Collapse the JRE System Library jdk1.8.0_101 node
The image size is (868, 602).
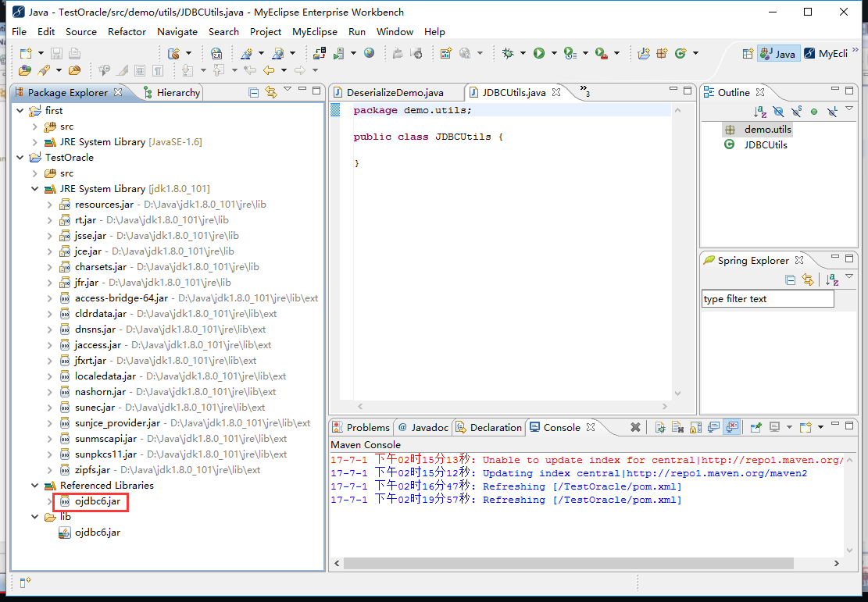35,189
